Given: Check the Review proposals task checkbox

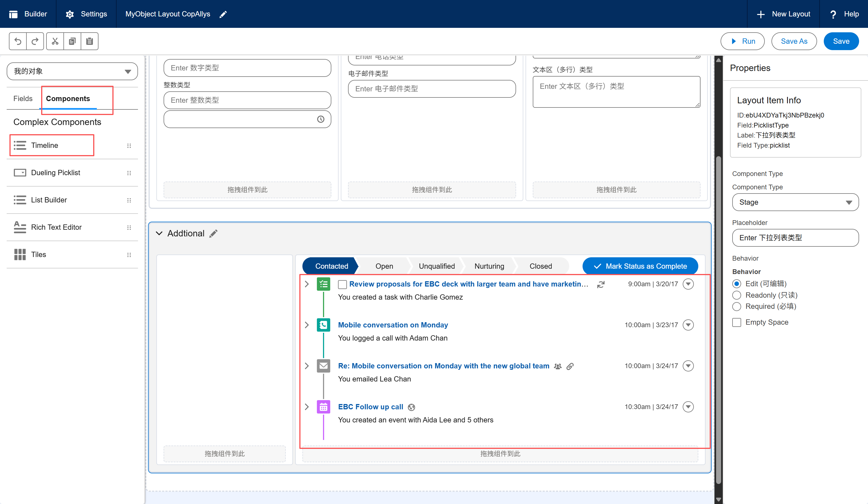Looking at the screenshot, I should point(342,284).
